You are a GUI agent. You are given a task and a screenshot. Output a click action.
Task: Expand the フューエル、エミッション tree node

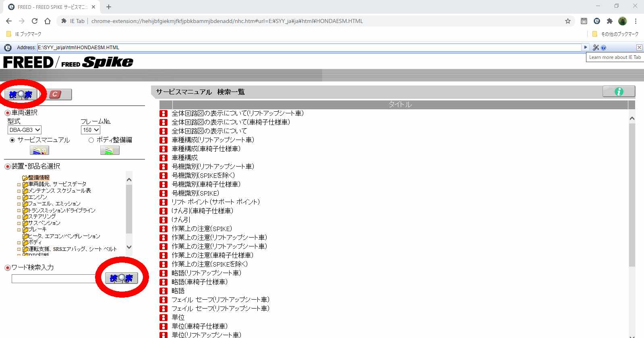(19, 204)
